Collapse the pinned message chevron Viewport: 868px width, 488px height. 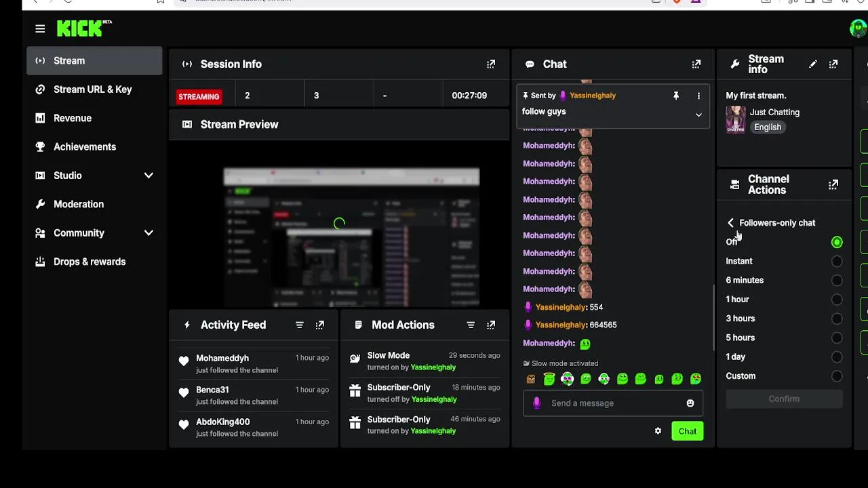coord(698,115)
